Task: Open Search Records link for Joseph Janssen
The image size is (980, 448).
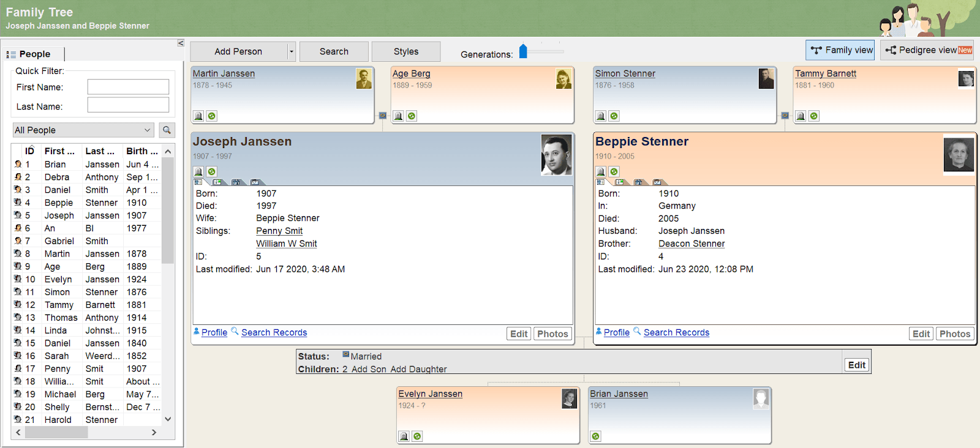Action: tap(274, 332)
